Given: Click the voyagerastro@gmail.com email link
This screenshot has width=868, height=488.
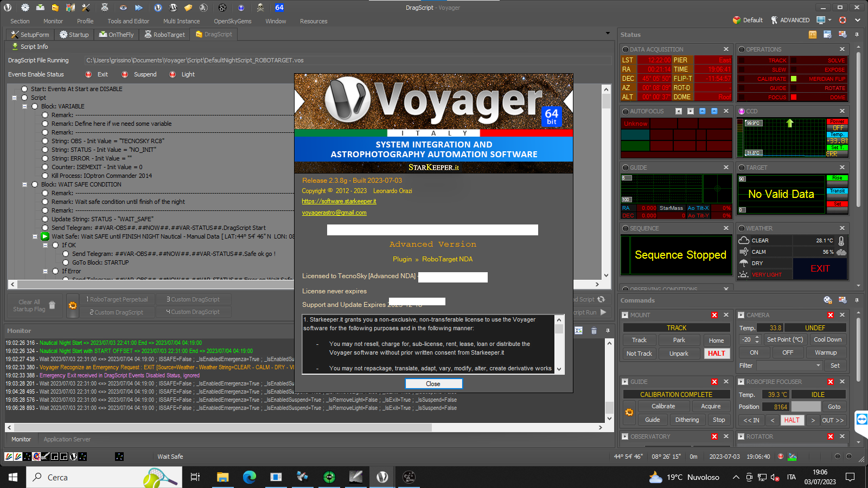Looking at the screenshot, I should 334,213.
